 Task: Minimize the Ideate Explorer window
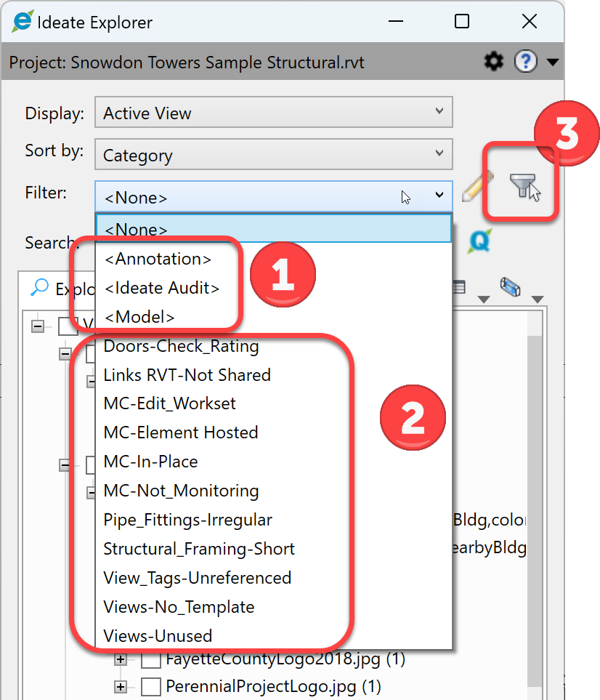click(x=396, y=21)
